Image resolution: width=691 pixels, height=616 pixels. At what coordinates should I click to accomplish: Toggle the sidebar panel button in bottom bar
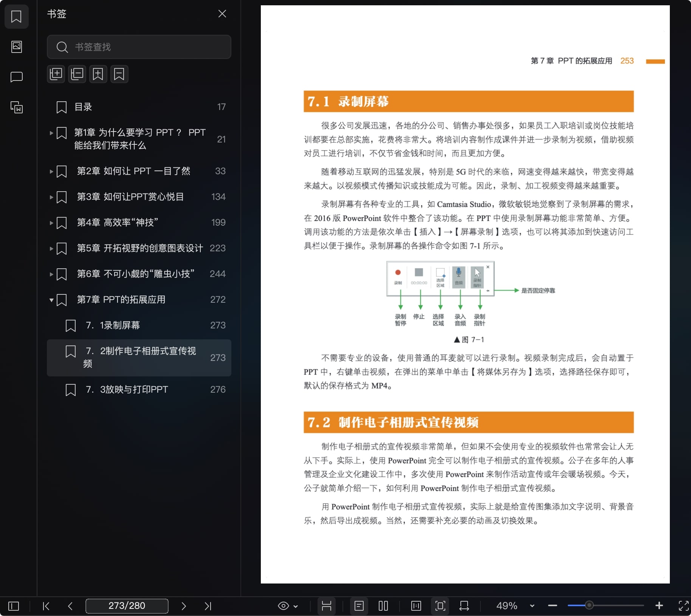coord(14,606)
